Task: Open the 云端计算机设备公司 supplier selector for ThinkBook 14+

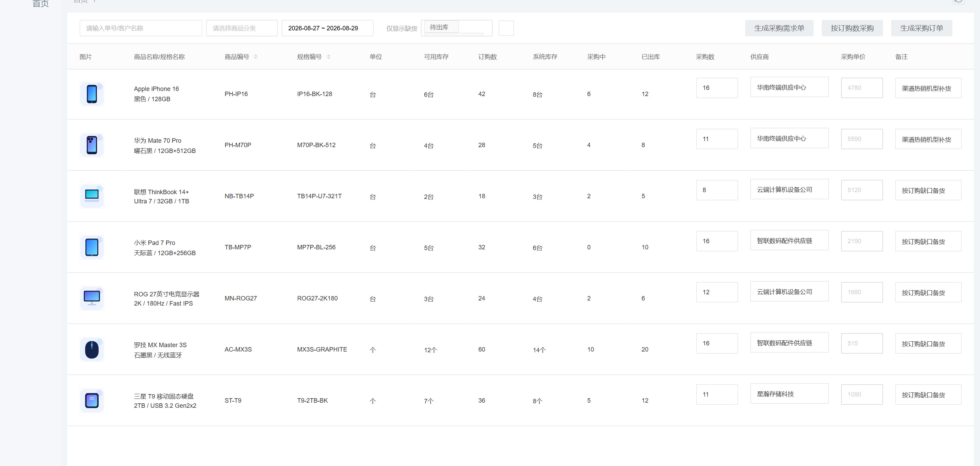Action: pyautogui.click(x=789, y=189)
